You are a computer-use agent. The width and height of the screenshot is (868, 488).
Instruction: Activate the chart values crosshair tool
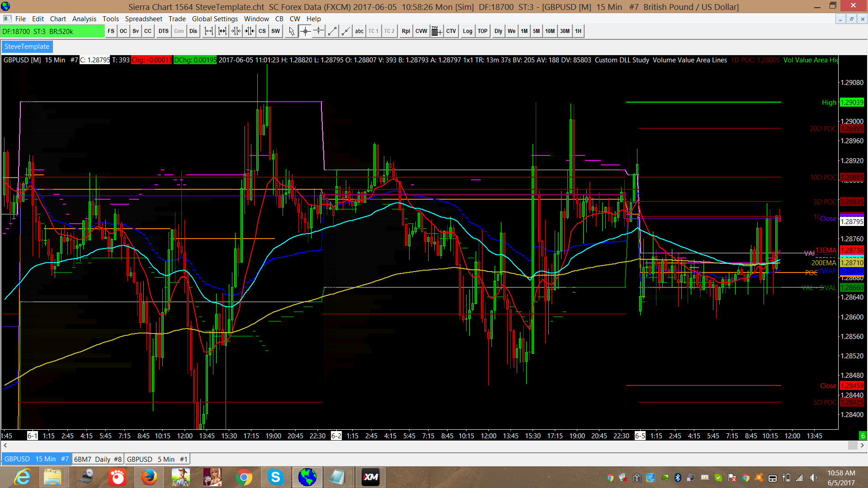tap(305, 31)
